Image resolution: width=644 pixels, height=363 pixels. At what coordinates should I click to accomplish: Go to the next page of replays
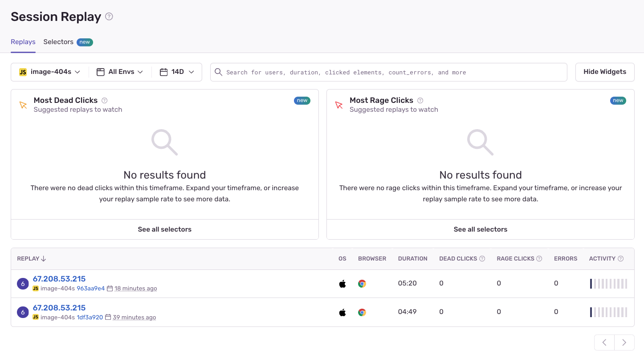[624, 342]
